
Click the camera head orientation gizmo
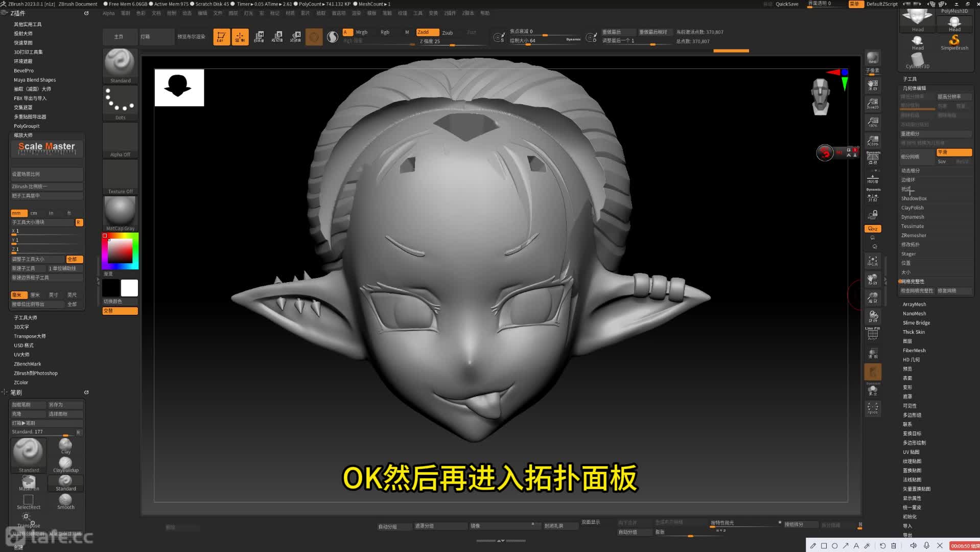point(821,97)
